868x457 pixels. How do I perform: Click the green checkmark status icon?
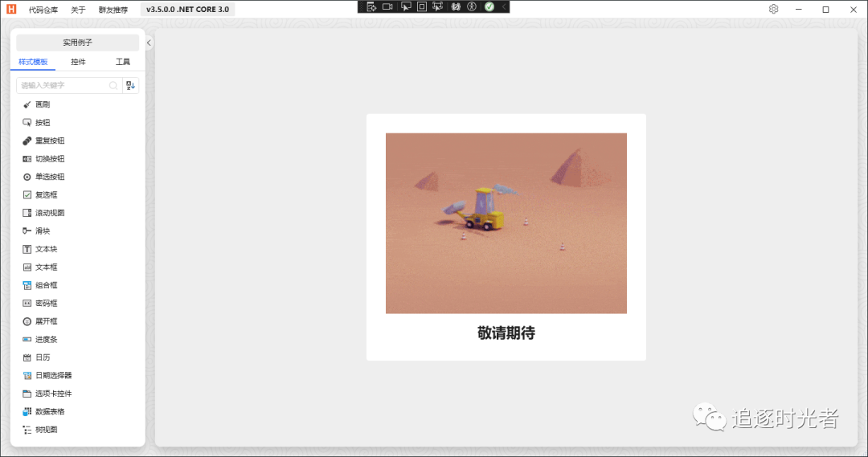(489, 6)
